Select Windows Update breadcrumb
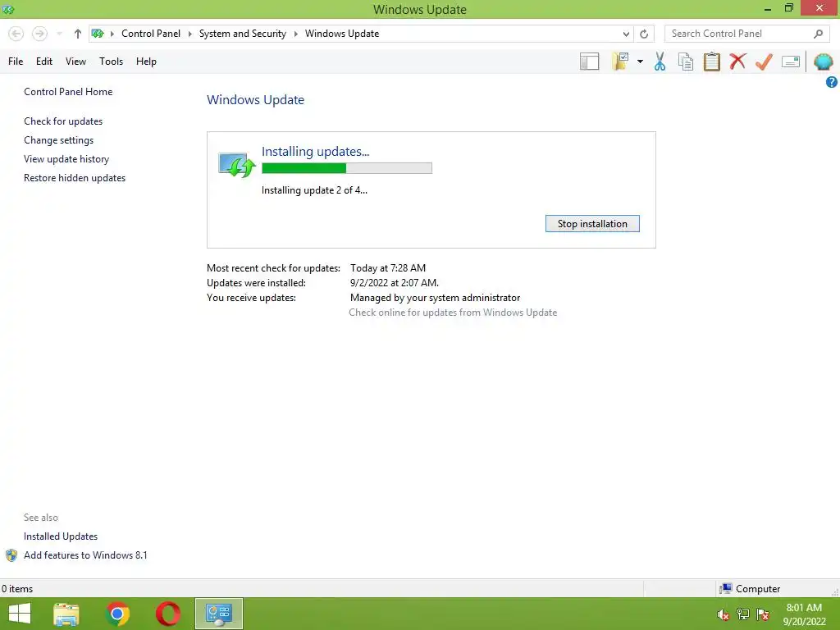Image resolution: width=840 pixels, height=630 pixels. coord(342,33)
